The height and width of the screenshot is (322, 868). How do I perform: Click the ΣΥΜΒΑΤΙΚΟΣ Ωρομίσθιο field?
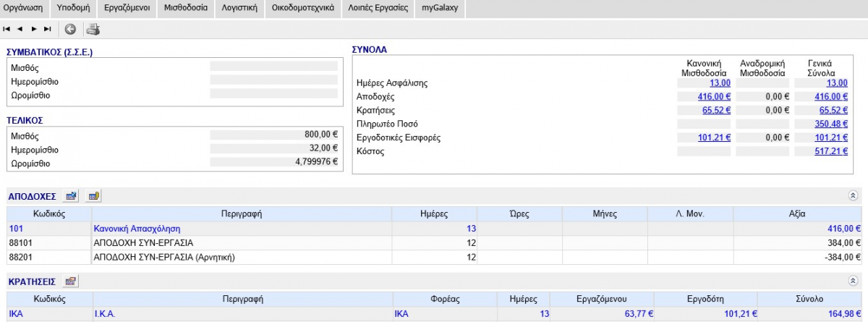(x=273, y=94)
